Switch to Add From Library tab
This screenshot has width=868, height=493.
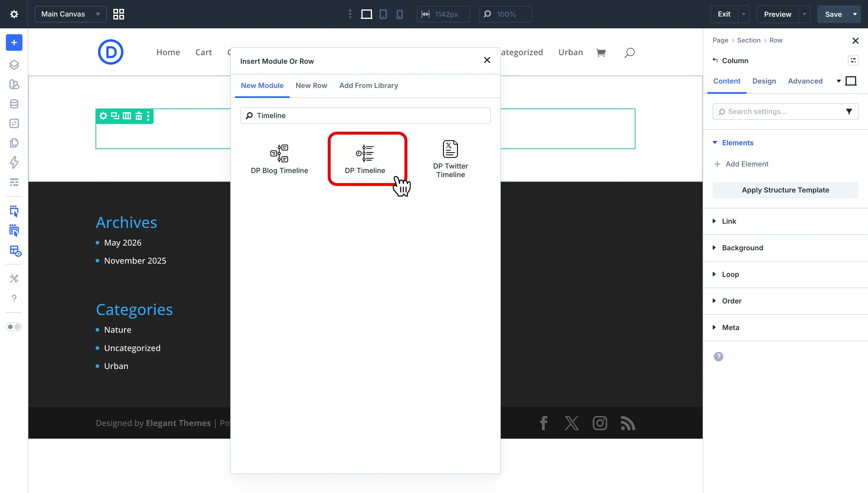click(368, 86)
